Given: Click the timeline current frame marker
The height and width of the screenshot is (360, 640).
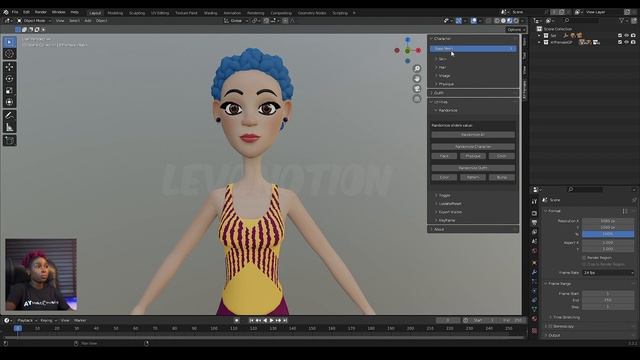Looking at the screenshot, I should [x=18, y=328].
